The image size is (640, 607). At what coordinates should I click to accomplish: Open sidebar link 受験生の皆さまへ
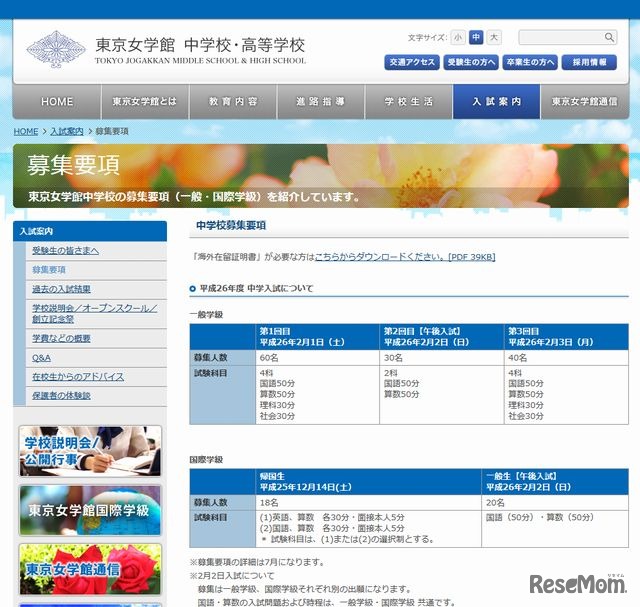(65, 251)
